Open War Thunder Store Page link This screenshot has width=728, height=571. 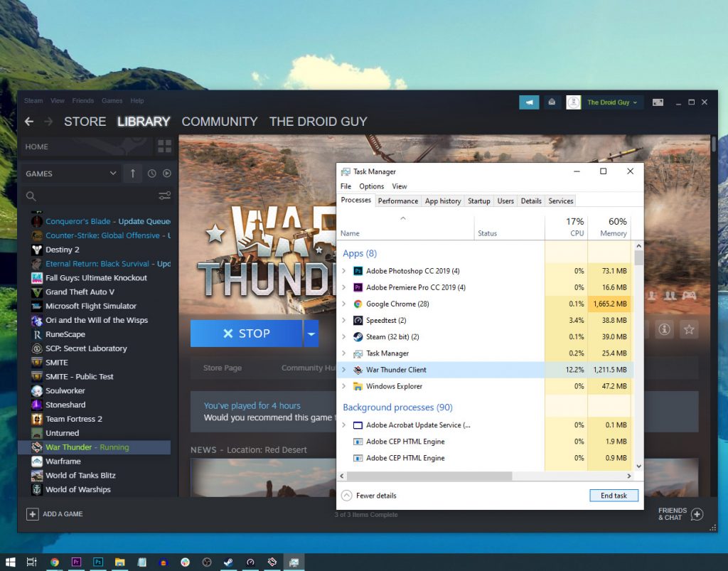click(223, 368)
